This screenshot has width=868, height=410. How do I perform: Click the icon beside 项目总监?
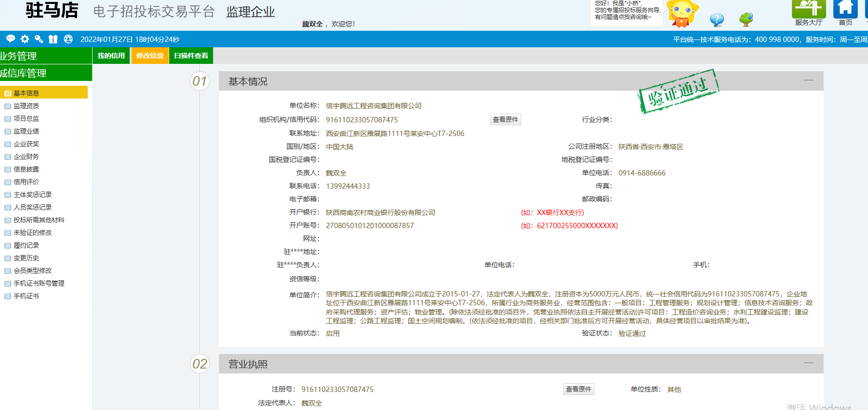click(x=8, y=118)
